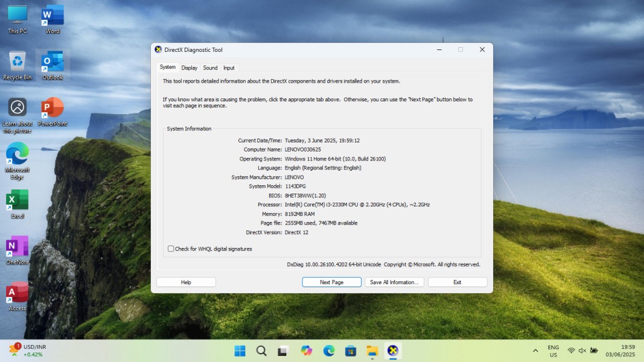Open This PC desktop icon
Image resolution: width=644 pixels, height=362 pixels.
(x=18, y=19)
